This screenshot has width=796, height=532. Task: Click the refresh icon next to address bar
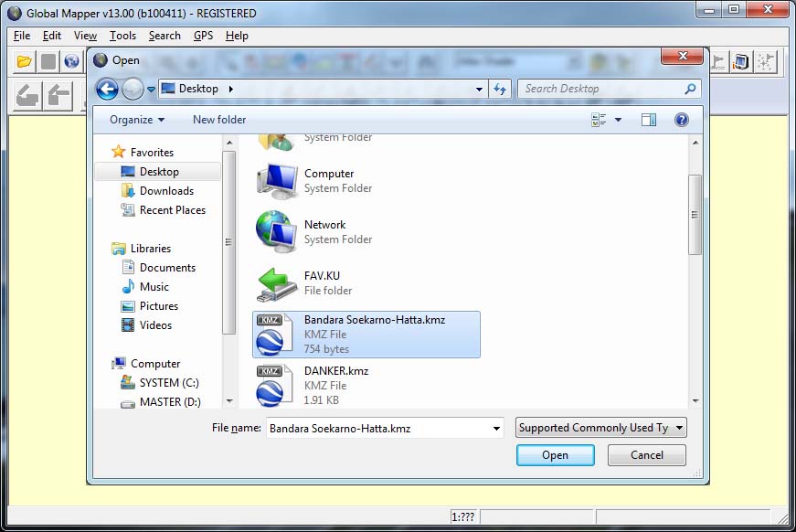click(x=500, y=90)
